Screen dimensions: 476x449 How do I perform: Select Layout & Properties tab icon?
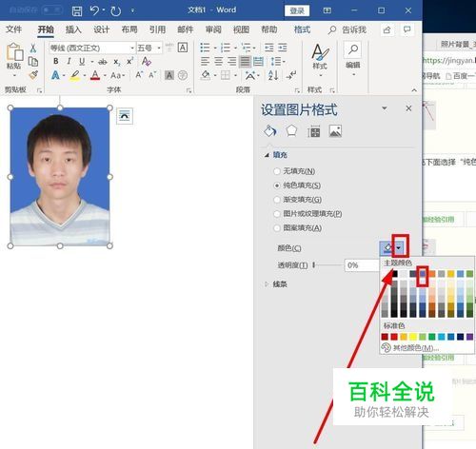point(313,131)
